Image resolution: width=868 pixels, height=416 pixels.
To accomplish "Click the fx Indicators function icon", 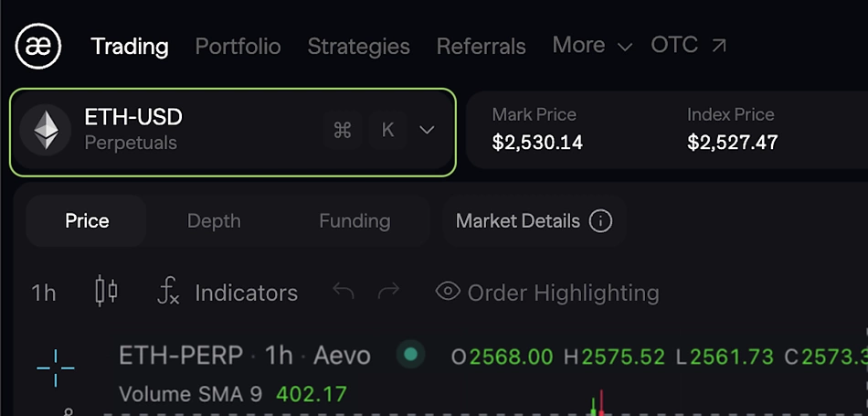I will pyautogui.click(x=168, y=292).
